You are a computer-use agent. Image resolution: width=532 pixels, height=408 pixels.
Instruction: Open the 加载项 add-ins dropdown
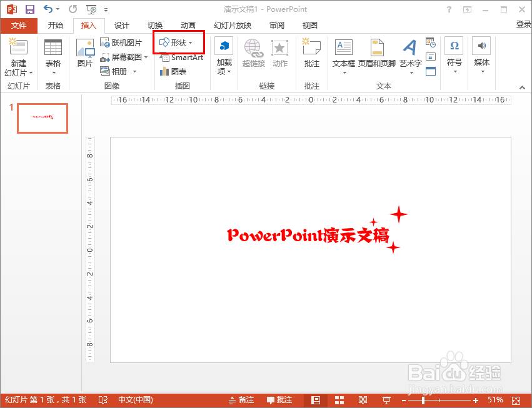224,56
